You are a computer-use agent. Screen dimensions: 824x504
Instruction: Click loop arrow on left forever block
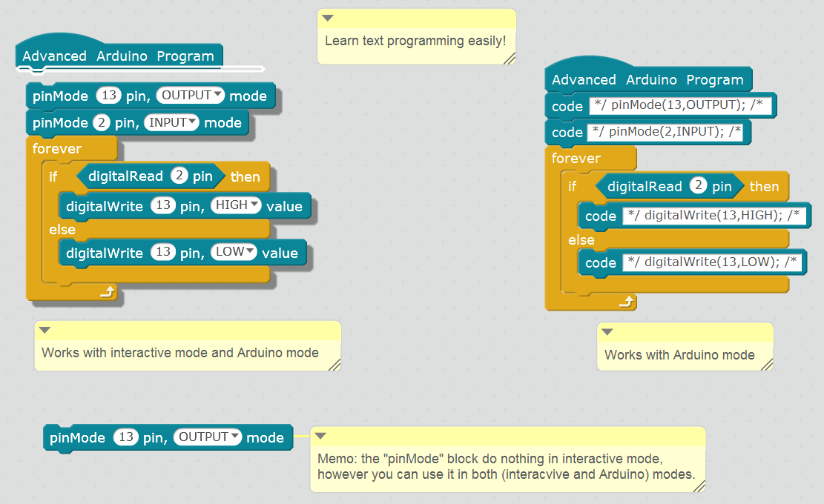coord(108,294)
